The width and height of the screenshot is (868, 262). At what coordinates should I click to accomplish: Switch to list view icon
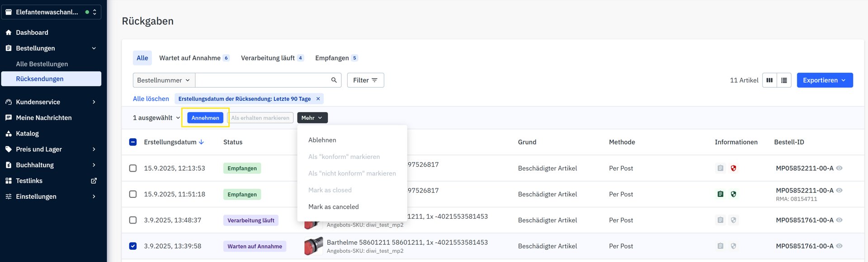coord(784,80)
